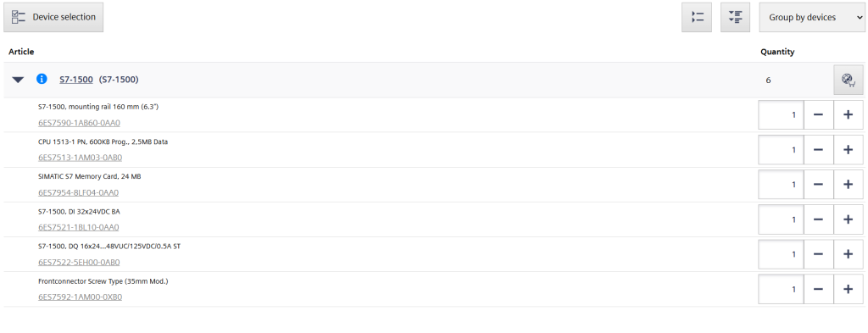Increase mounting rail quantity with plus
The width and height of the screenshot is (868, 333).
pos(848,115)
